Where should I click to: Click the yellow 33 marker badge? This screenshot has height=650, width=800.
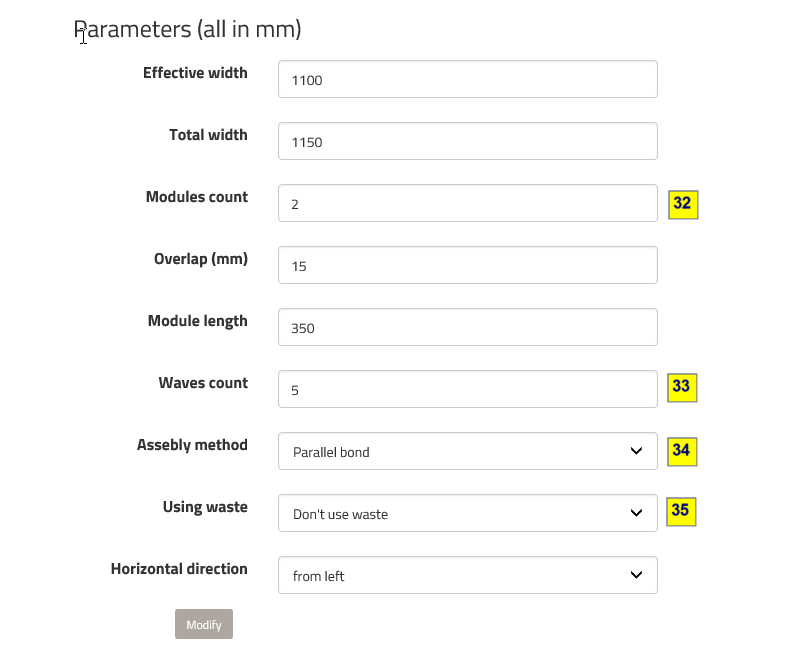point(682,387)
